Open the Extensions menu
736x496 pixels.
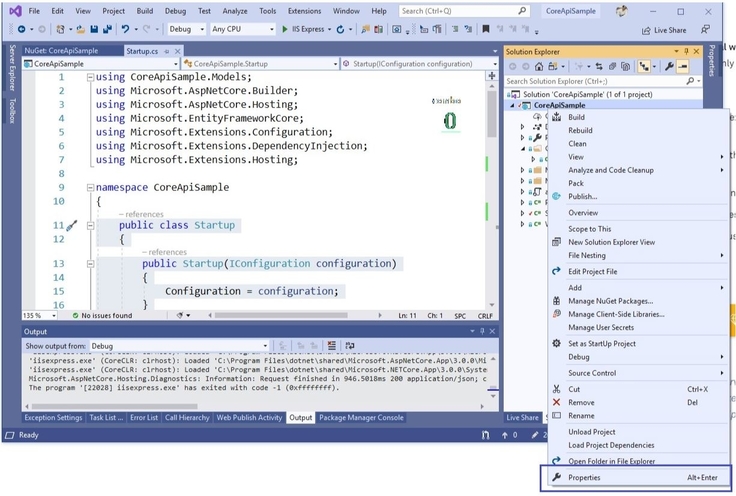click(x=304, y=11)
